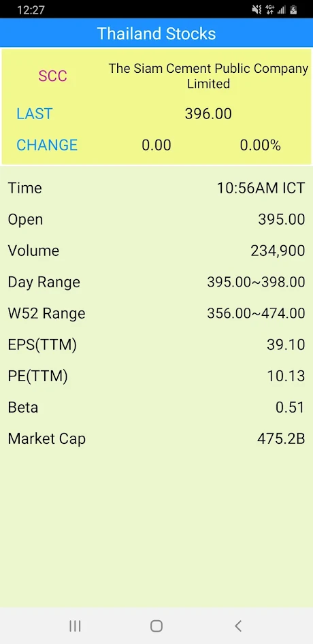313x644 pixels.
Task: Tap the 12:27 clock in status bar
Action: coord(31,10)
